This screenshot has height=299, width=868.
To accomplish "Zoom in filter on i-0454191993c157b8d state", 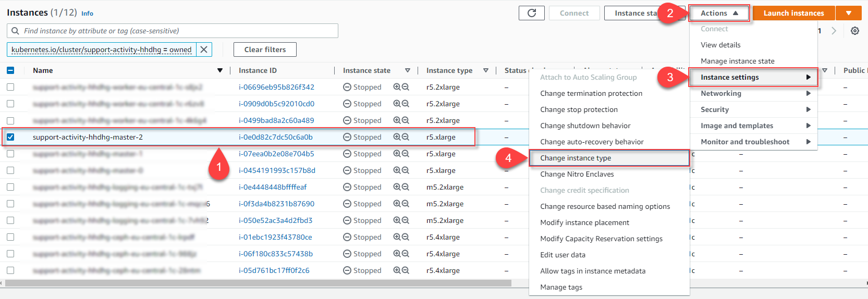I will 397,170.
